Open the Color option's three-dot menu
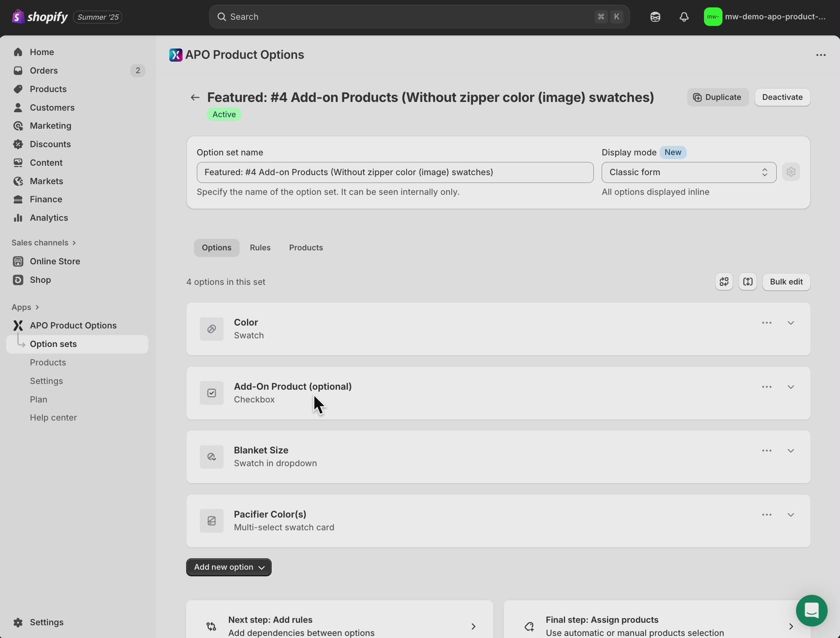 click(767, 323)
